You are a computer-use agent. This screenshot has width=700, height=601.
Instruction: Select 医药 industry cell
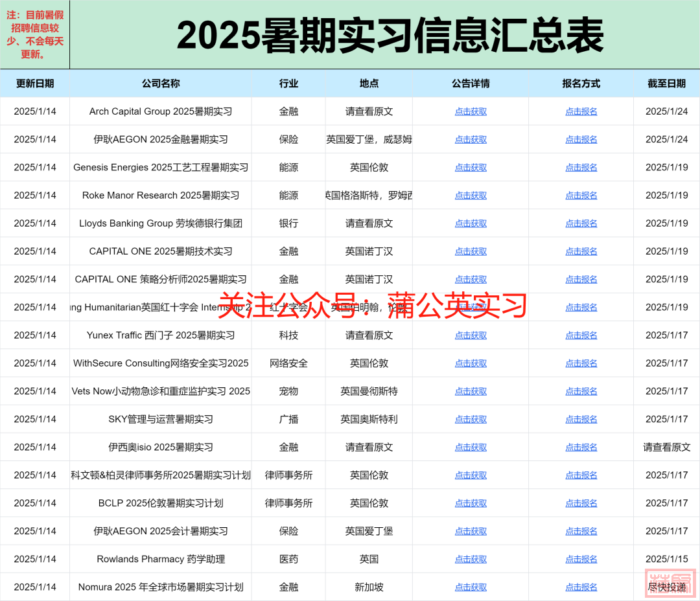click(288, 560)
